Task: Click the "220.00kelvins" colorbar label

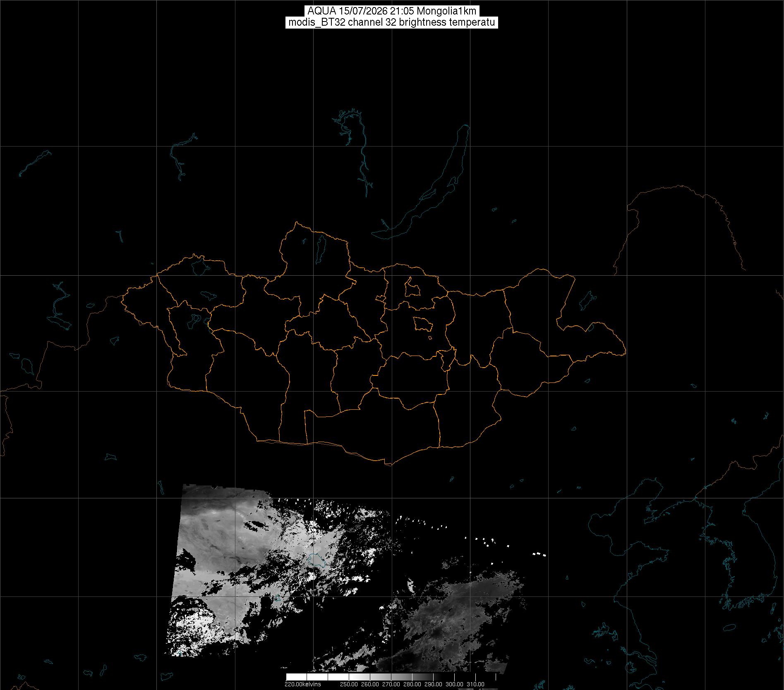Action: (302, 684)
